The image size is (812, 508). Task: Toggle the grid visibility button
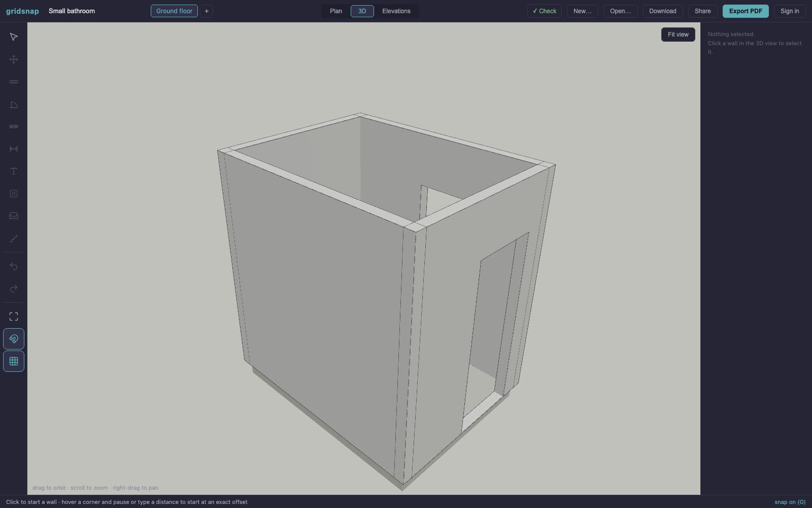click(14, 361)
